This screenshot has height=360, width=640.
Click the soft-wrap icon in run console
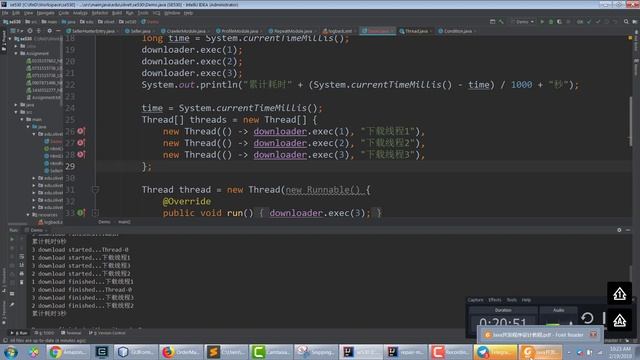(x=22, y=257)
